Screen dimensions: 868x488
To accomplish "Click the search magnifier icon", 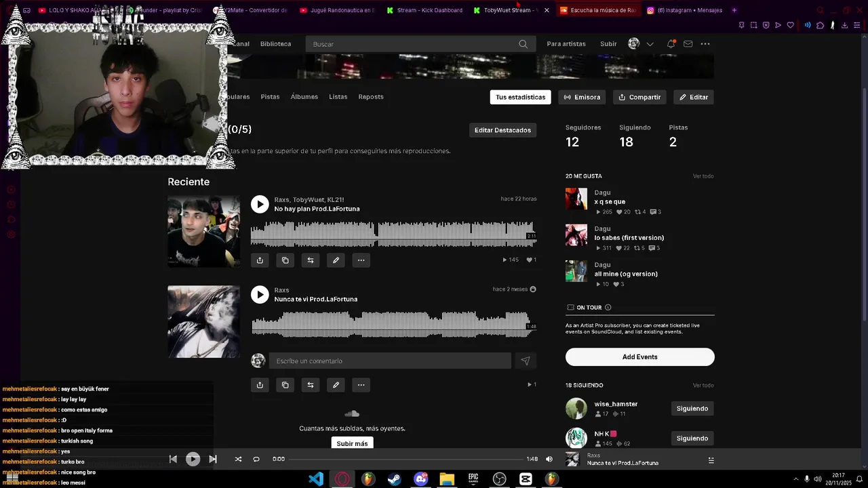I will click(x=523, y=44).
